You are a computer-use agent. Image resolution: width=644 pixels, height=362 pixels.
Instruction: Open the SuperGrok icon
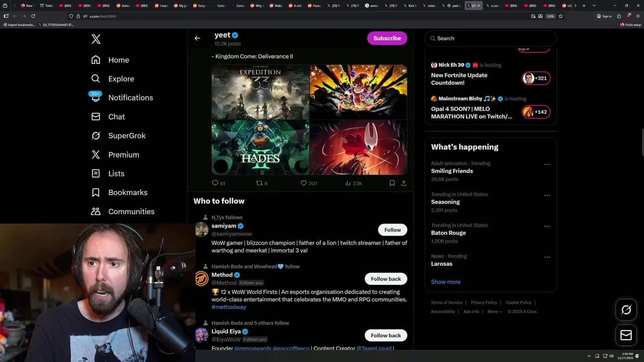point(96,136)
